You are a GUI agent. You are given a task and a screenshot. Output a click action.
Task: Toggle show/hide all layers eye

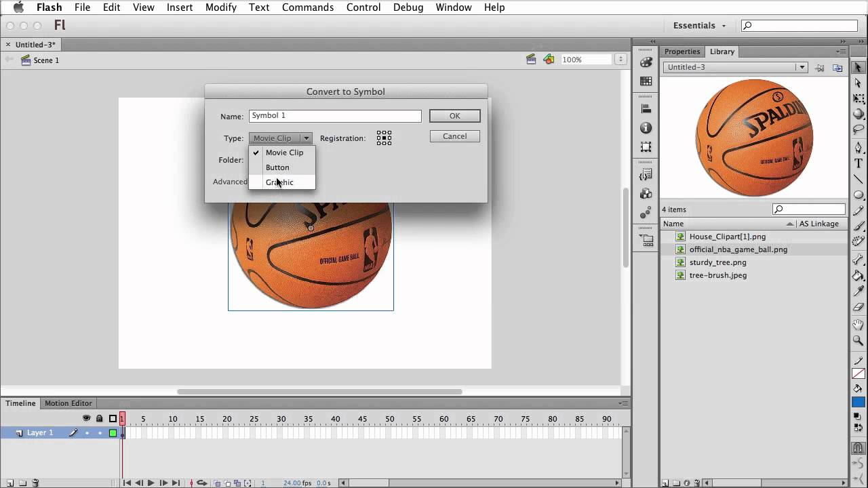(x=86, y=418)
